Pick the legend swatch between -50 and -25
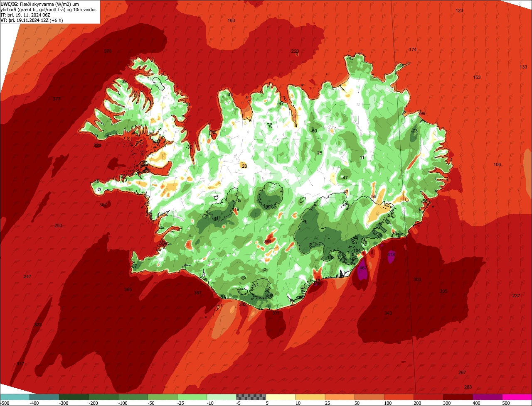Viewport: 532px width, 406px height. coord(163,397)
